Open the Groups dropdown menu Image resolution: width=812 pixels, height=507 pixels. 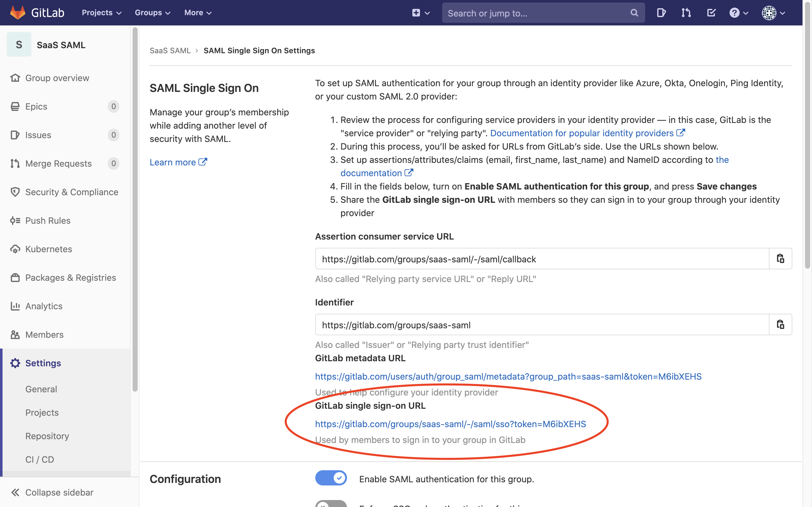pos(152,13)
